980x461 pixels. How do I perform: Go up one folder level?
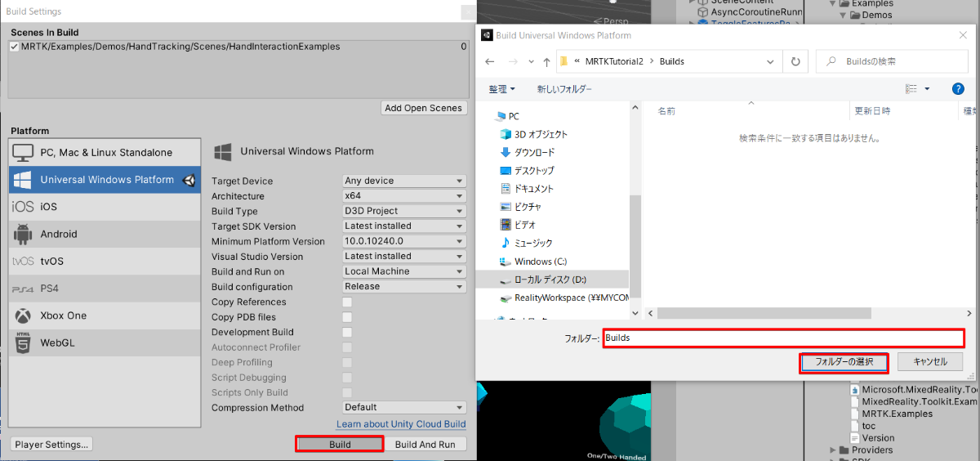[546, 61]
